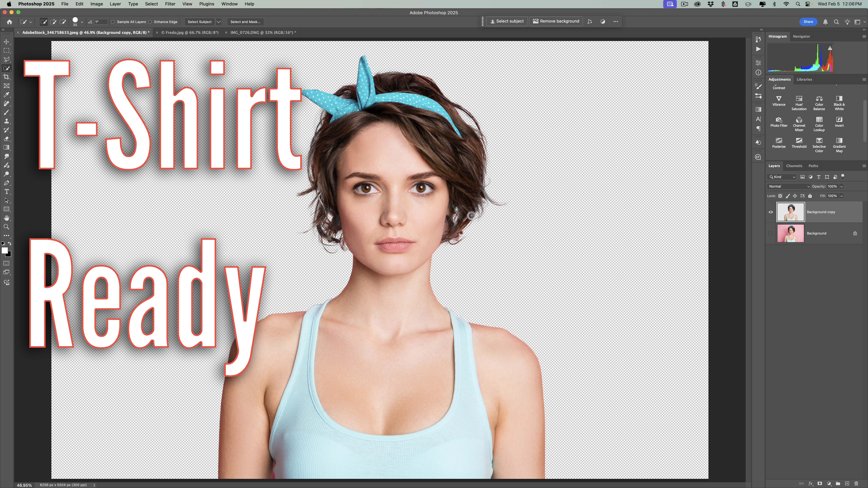
Task: Select the Zoom tool
Action: point(6,227)
